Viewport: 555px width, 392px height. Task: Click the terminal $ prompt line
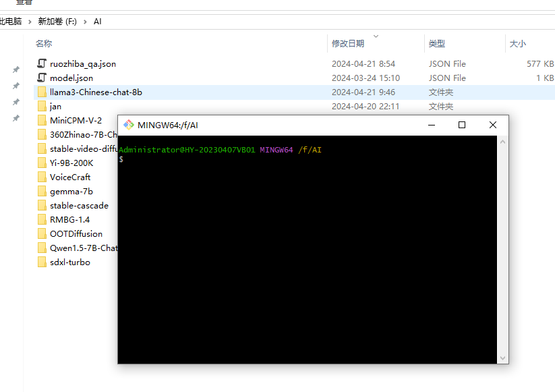pyautogui.click(x=121, y=159)
